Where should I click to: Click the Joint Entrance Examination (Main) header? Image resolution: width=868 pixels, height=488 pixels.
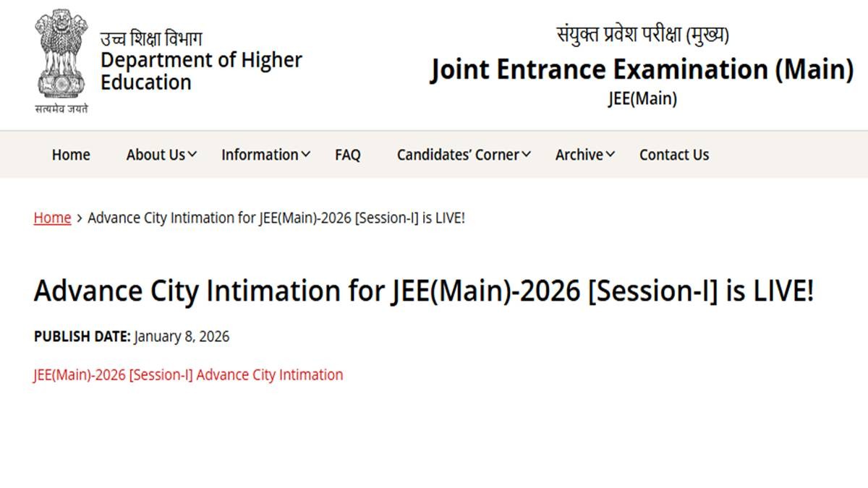642,70
